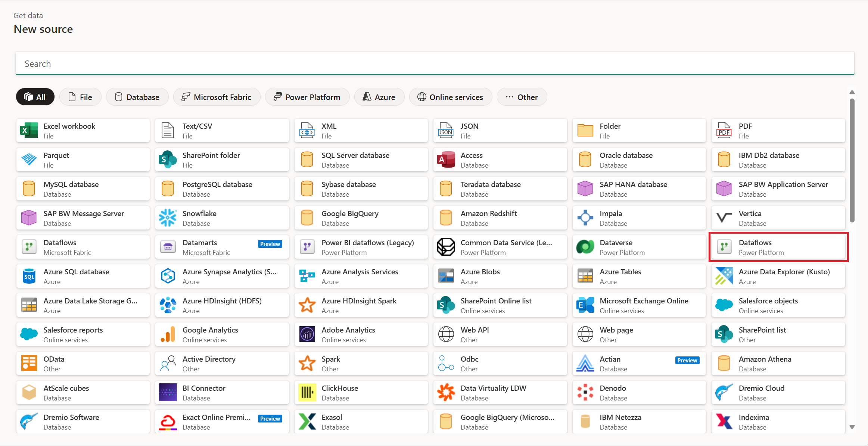Click the vertical scrollbar thumb
This screenshot has width=868, height=446.
852,160
